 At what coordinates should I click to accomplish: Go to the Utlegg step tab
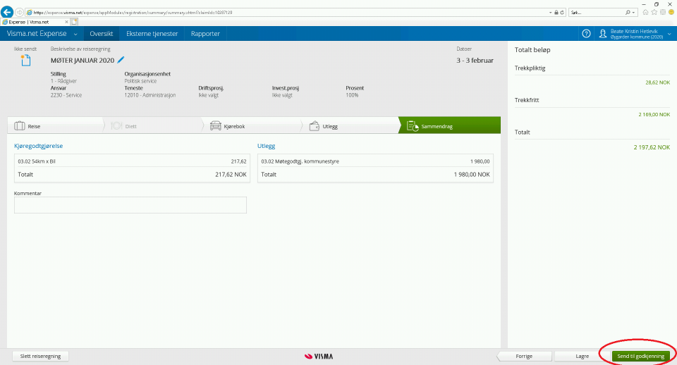[351, 126]
